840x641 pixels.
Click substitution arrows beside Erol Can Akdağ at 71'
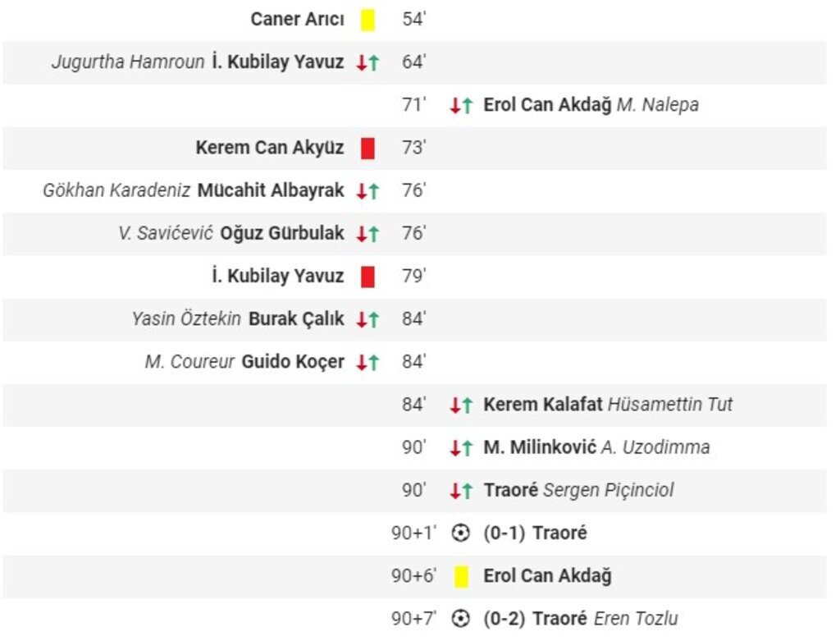tap(461, 106)
